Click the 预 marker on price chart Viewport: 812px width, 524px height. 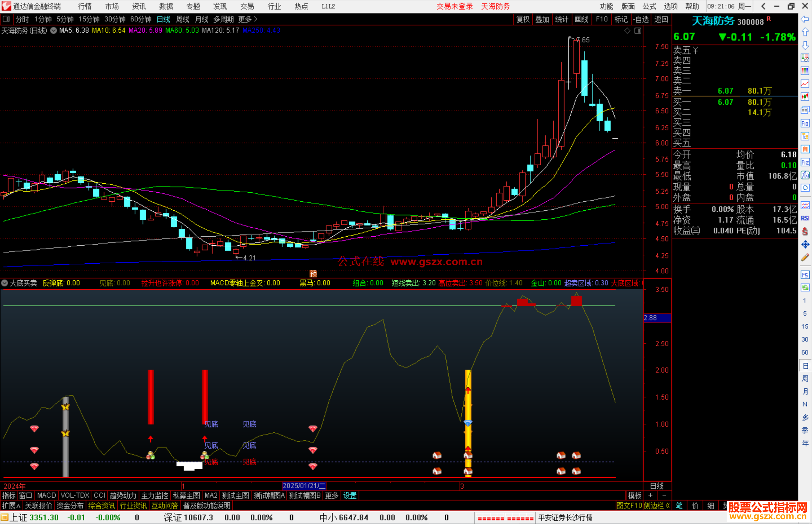[x=313, y=273]
